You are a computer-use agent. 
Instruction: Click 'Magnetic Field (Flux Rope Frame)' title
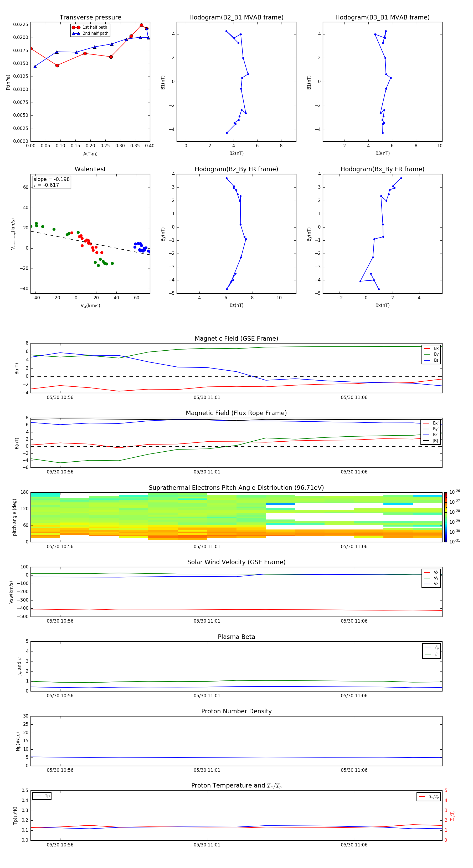236,413
